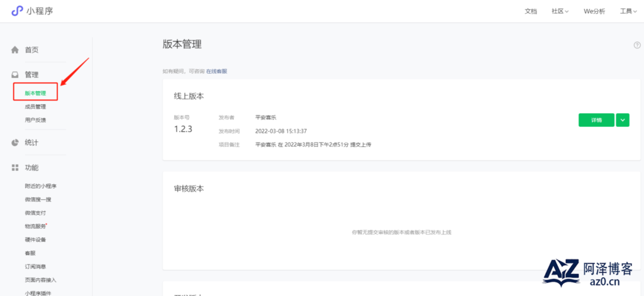Select 统计 section in sidebar
Image resolution: width=644 pixels, height=296 pixels.
(31, 143)
